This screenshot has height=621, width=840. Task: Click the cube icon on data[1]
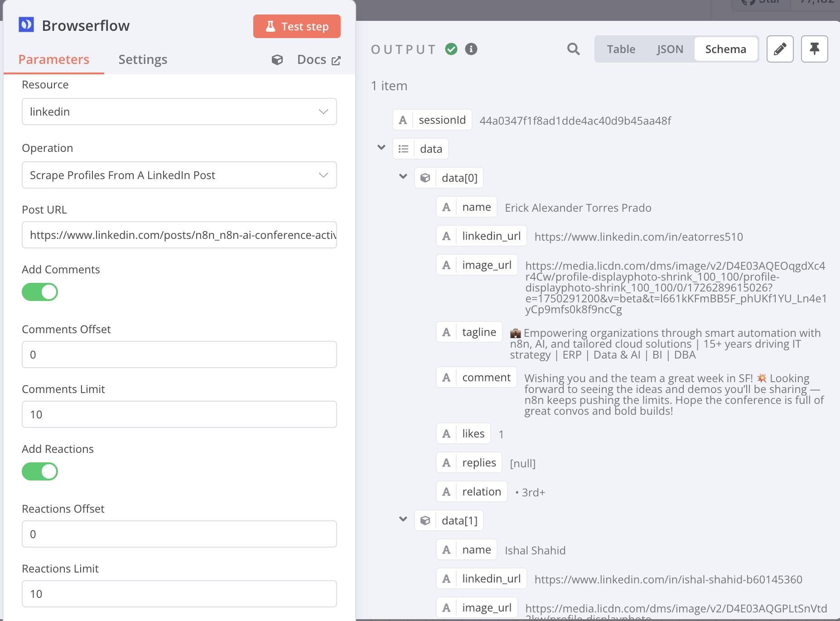tap(425, 520)
